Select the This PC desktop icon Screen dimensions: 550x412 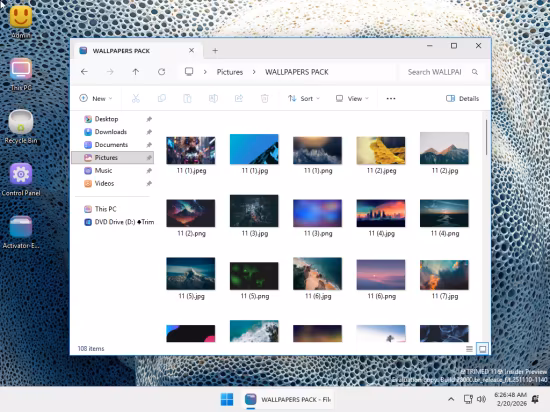coord(21,74)
